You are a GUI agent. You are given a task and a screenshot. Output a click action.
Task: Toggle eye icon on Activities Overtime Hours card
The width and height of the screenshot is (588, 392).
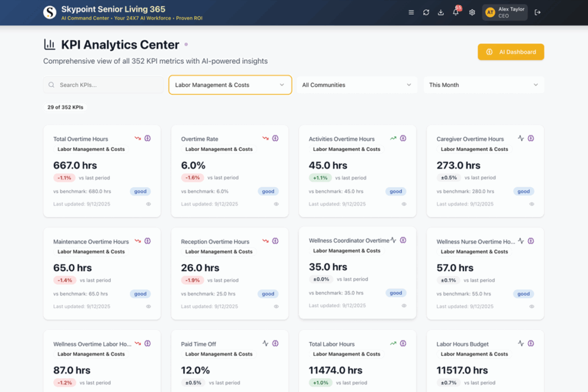[404, 204]
